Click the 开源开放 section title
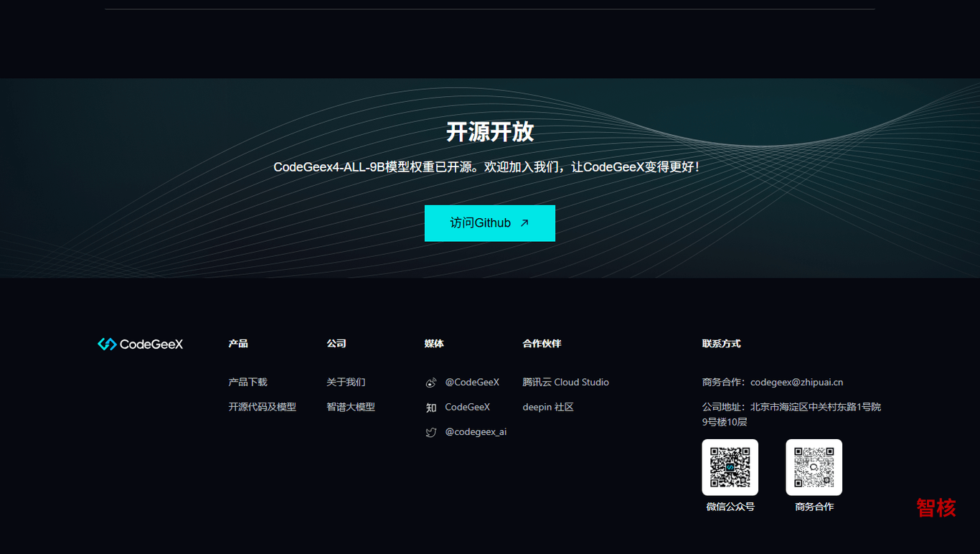 [x=490, y=132]
